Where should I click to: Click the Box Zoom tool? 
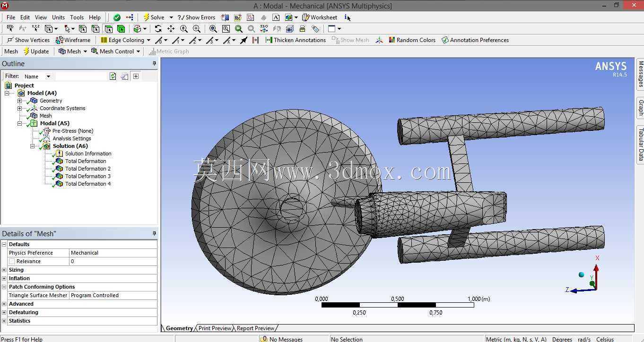tap(196, 29)
